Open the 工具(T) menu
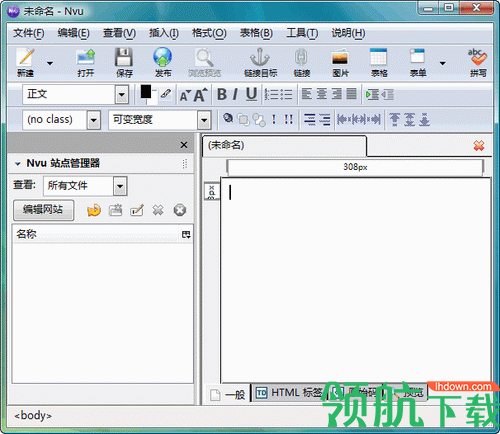Image resolution: width=500 pixels, height=434 pixels. (x=302, y=33)
